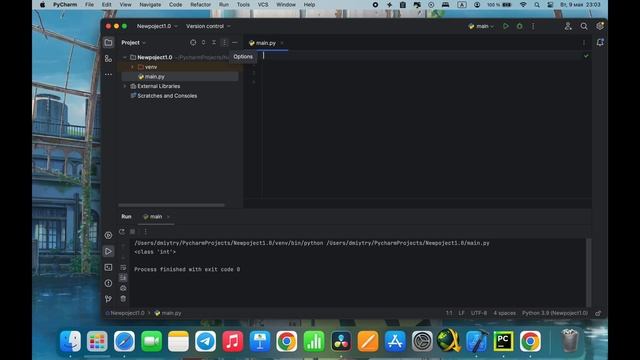The width and height of the screenshot is (640, 360).
Task: Open Navigate menu in menu bar
Action: pos(150,4)
